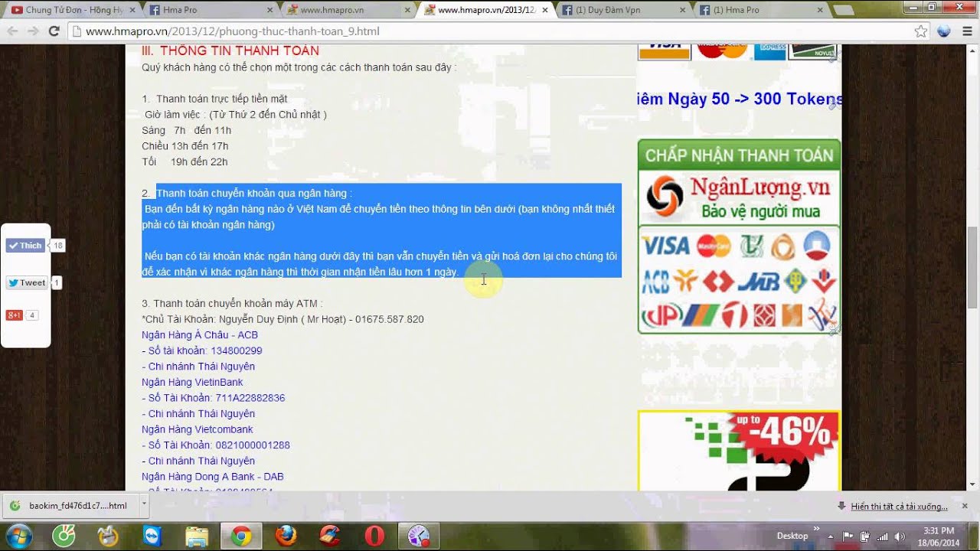Image resolution: width=980 pixels, height=551 pixels.
Task: Click the MasterCard logo in payment panel
Action: 714,246
